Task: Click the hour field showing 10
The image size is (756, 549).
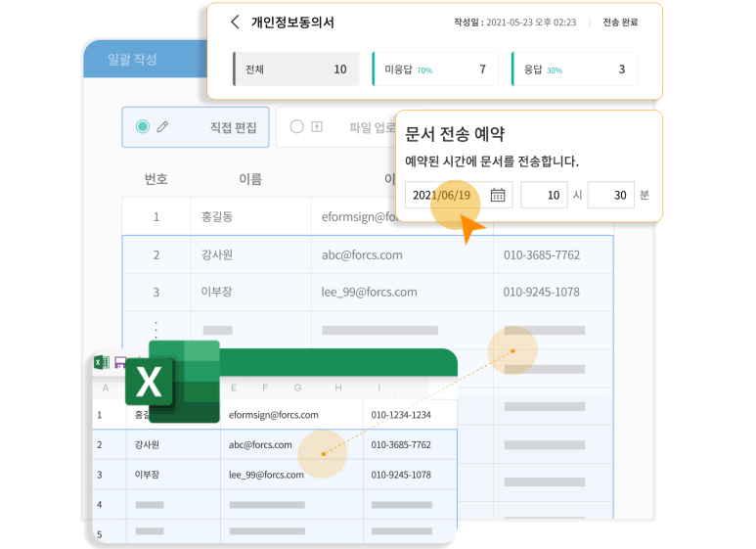Action: click(544, 195)
